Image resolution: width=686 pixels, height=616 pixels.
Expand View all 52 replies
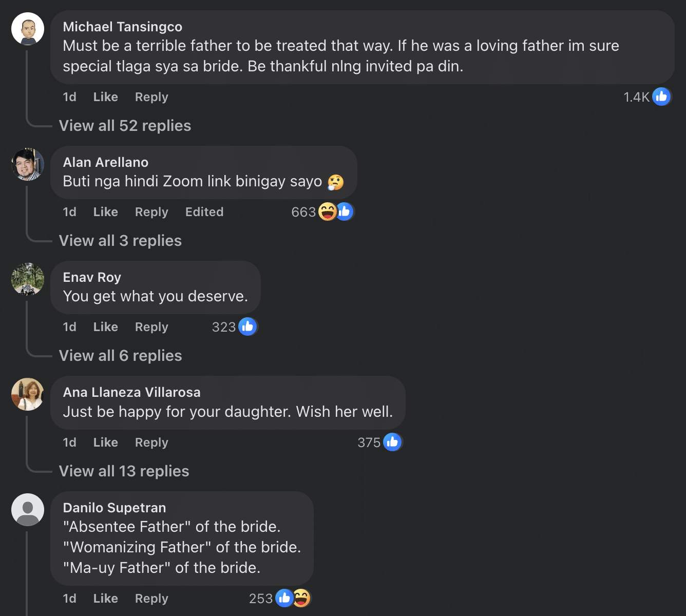pos(125,126)
